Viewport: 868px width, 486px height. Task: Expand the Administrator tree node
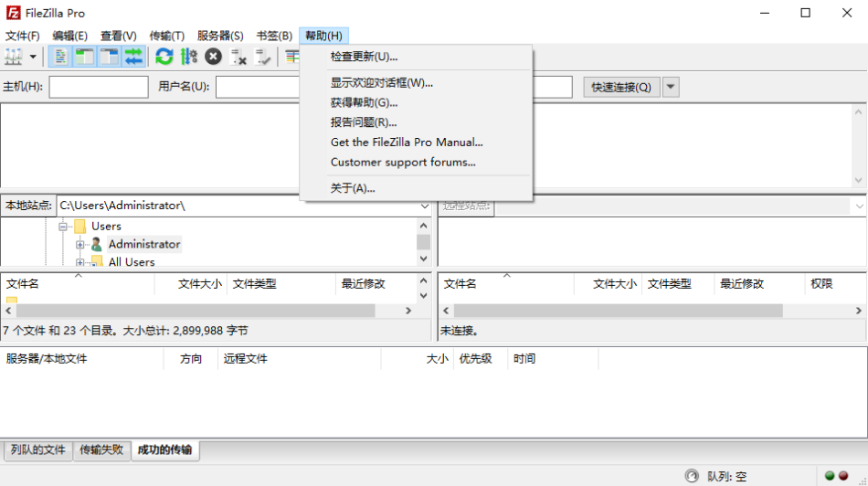[80, 244]
